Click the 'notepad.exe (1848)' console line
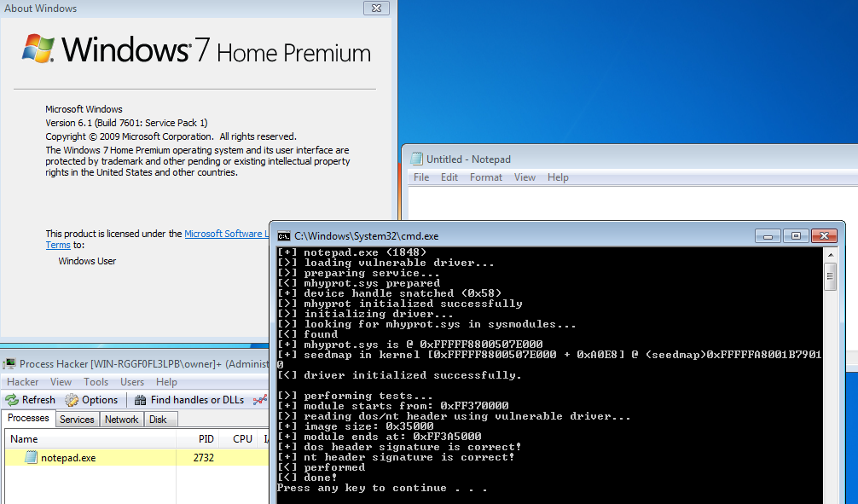The image size is (858, 504). click(x=351, y=252)
